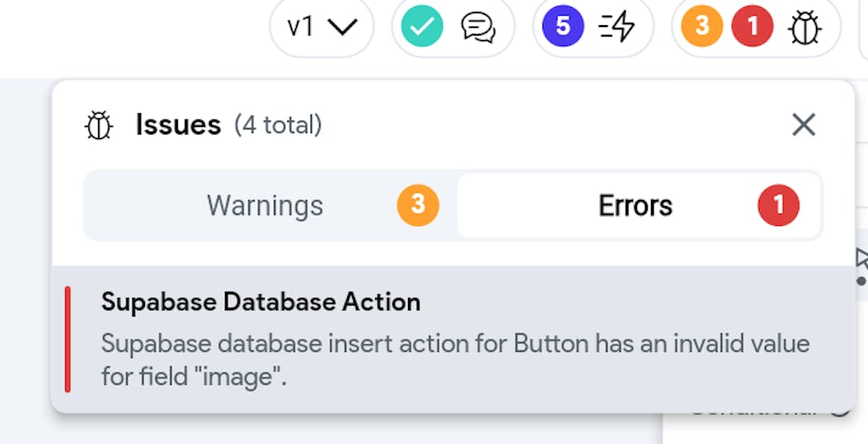Click the teal checkmark status icon
Screen dimensions: 868x444
point(422,26)
